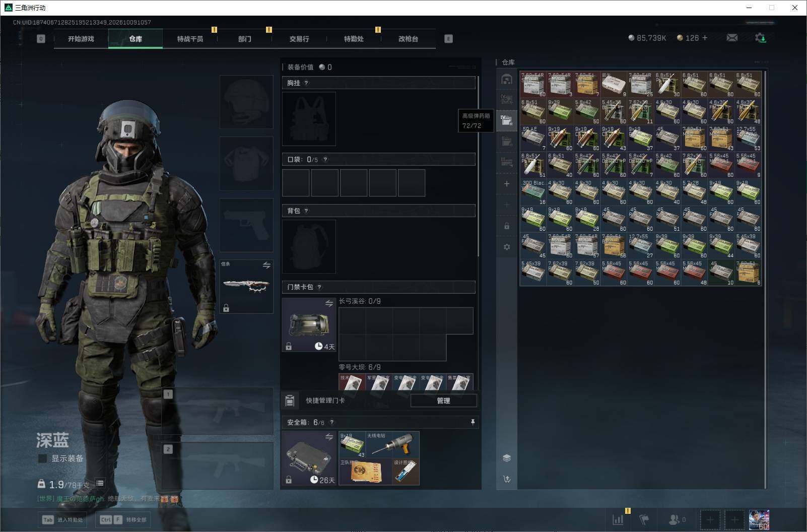
Task: Go to the 交易行 tab
Action: coord(299,39)
